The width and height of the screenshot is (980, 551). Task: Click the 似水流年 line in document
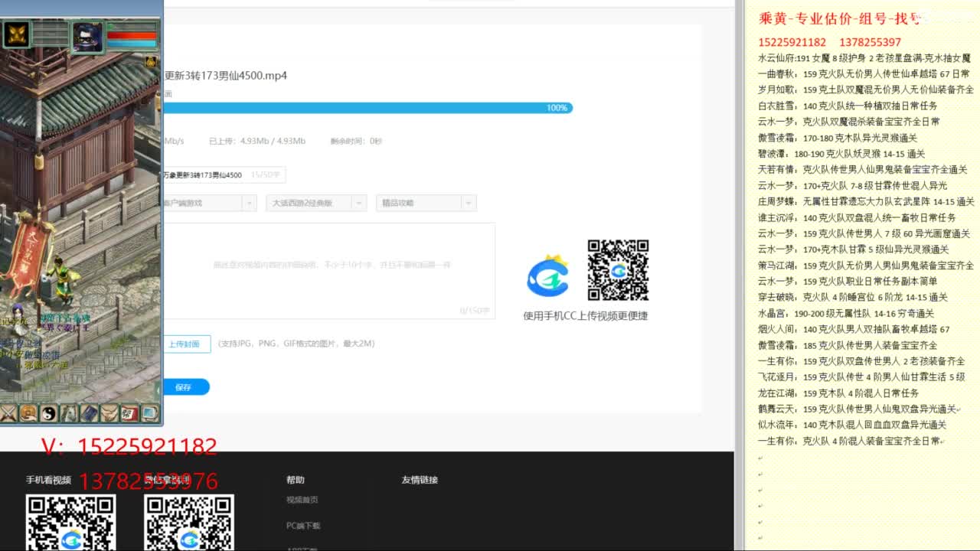pos(852,425)
